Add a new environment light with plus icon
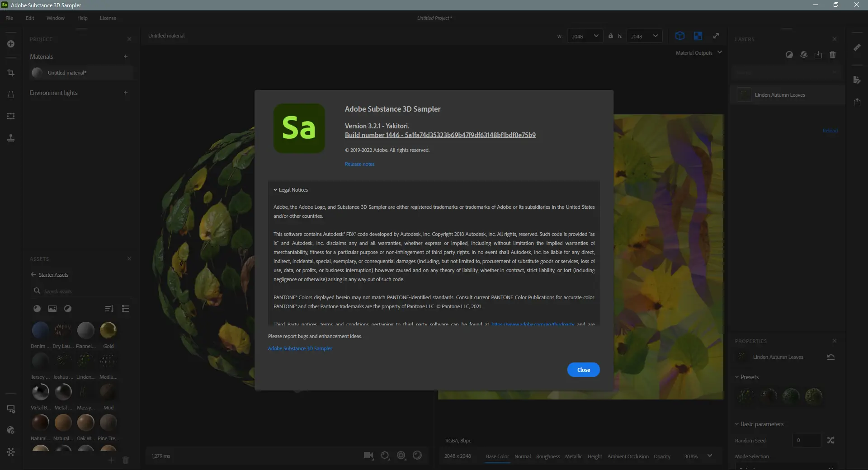This screenshot has height=470, width=868. (x=126, y=93)
